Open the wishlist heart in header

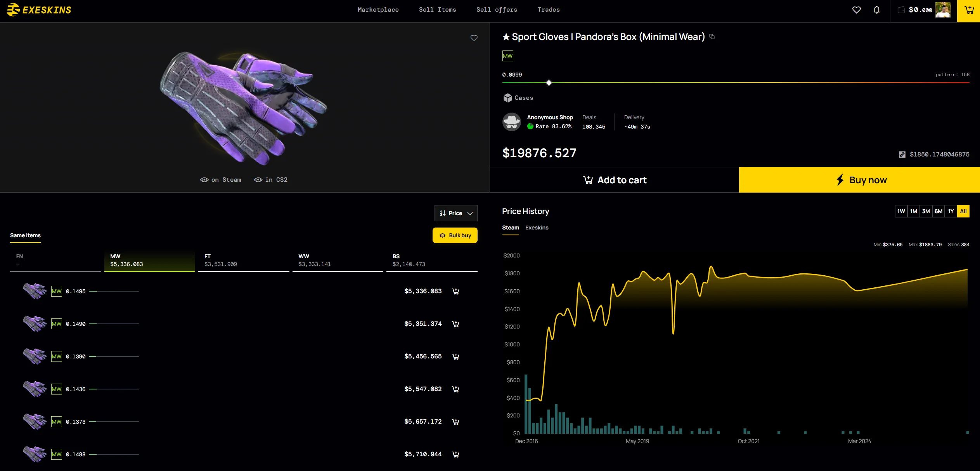pyautogui.click(x=856, y=10)
